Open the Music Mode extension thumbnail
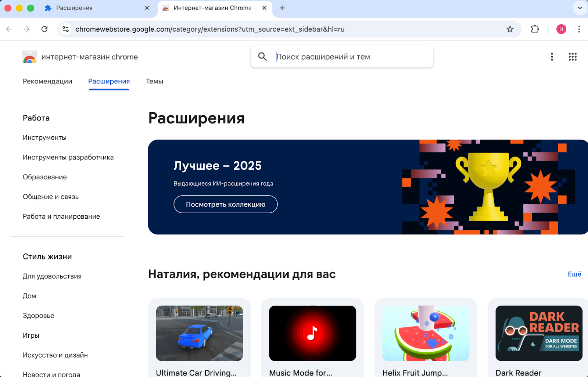This screenshot has width=588, height=377. click(x=312, y=333)
